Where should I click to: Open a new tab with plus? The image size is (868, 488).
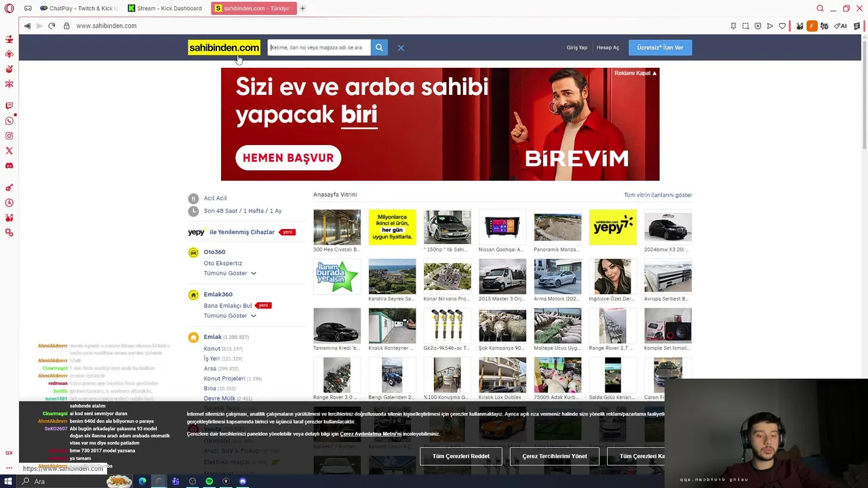pyautogui.click(x=302, y=8)
